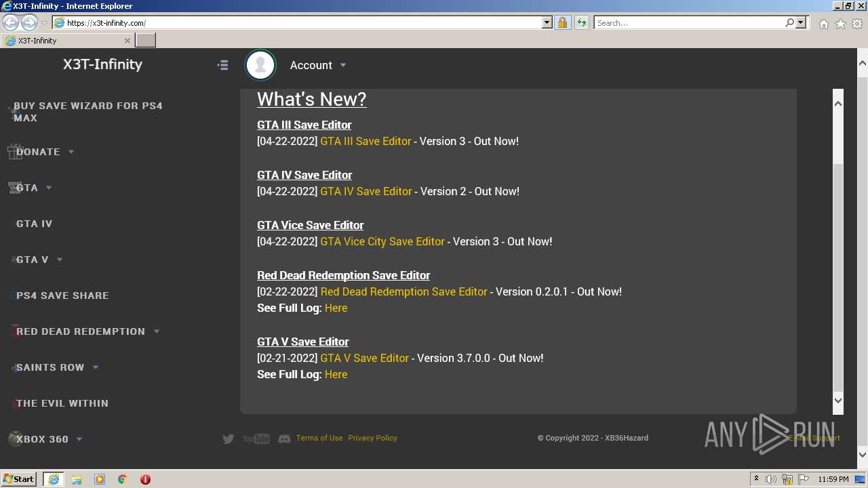The height and width of the screenshot is (488, 868).
Task: Show hidden tray icons arrow
Action: coord(756,479)
